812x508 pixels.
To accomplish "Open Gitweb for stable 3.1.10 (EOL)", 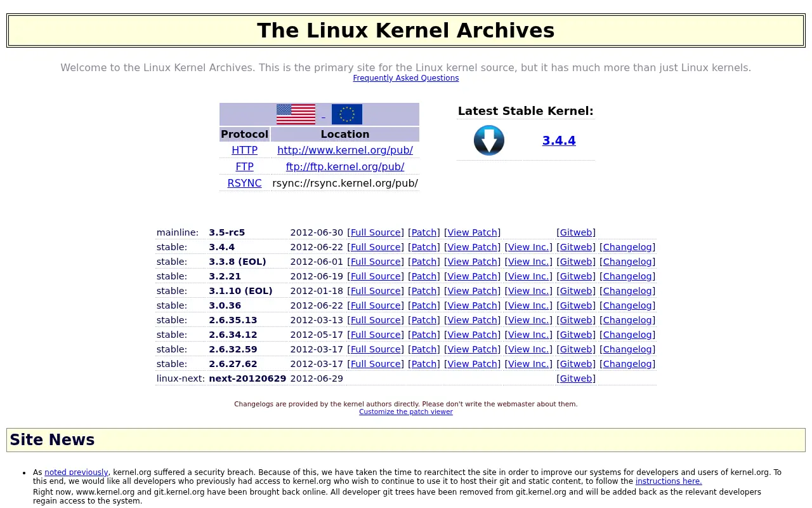I will (x=576, y=291).
